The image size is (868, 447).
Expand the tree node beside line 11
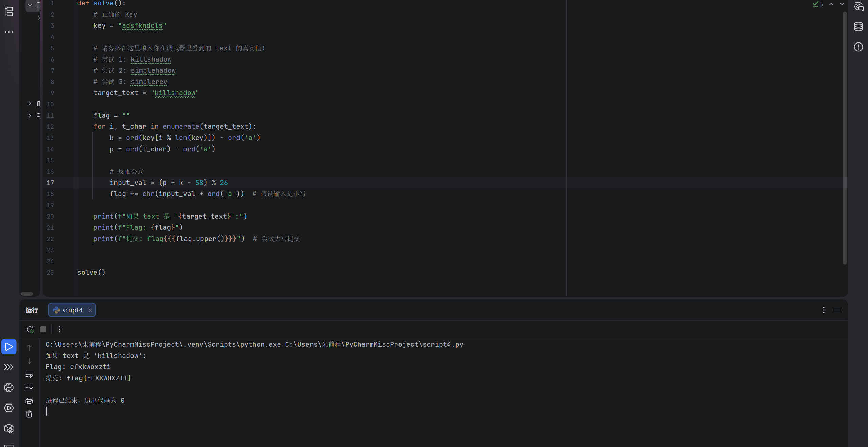(30, 116)
